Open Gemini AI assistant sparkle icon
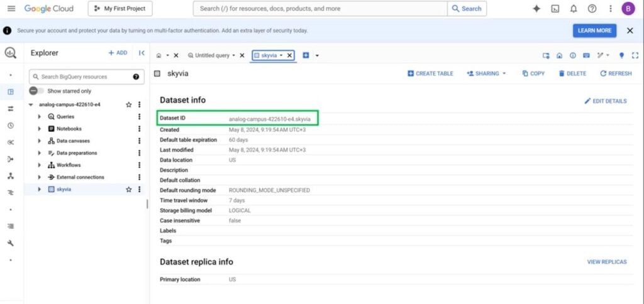This screenshot has width=644, height=304. pos(536,9)
